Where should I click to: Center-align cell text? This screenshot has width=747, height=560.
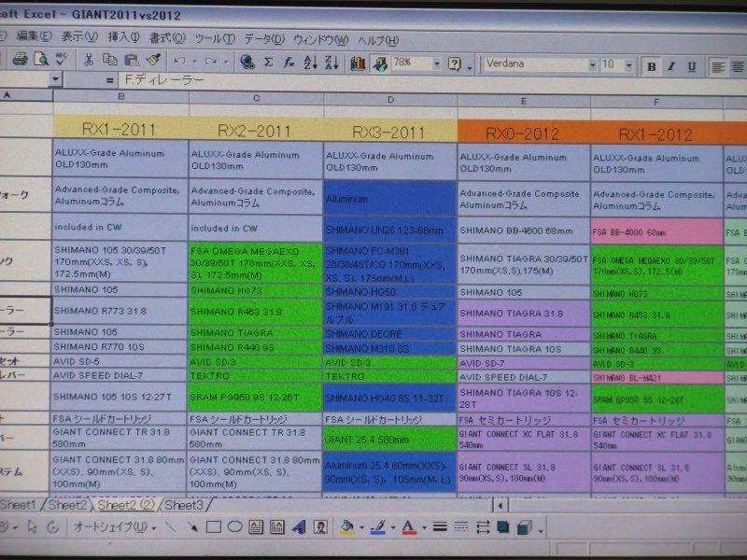[738, 67]
